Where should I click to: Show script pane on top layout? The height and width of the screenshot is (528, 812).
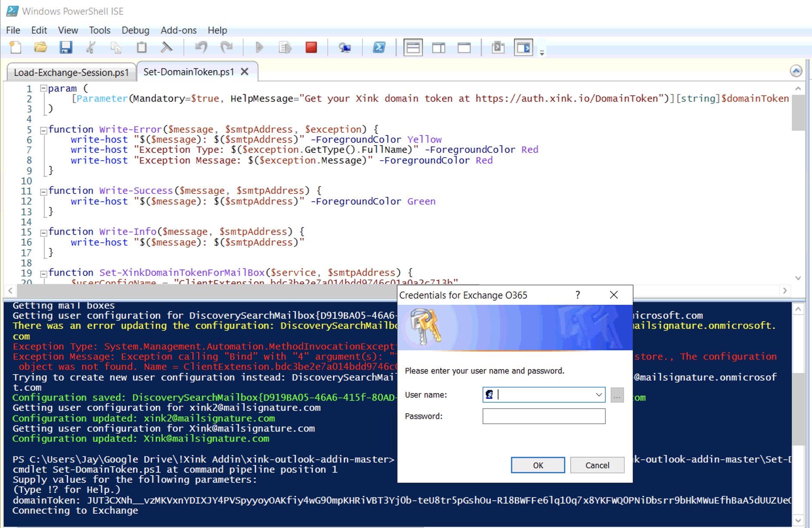pos(413,47)
